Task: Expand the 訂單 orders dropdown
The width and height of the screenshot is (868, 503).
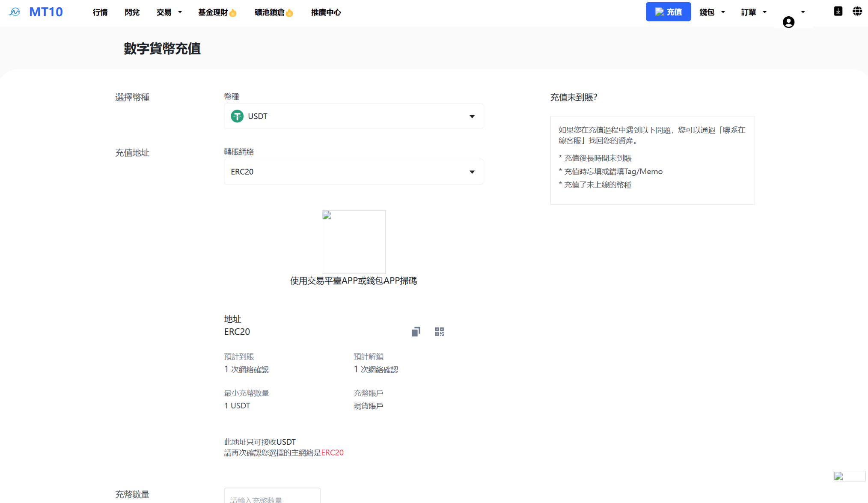Action: (x=754, y=12)
